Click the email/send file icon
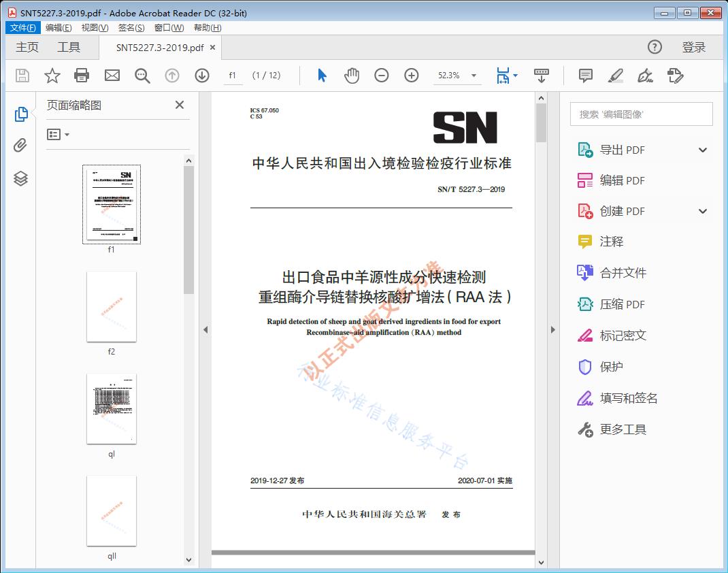This screenshot has width=728, height=573. [x=112, y=76]
